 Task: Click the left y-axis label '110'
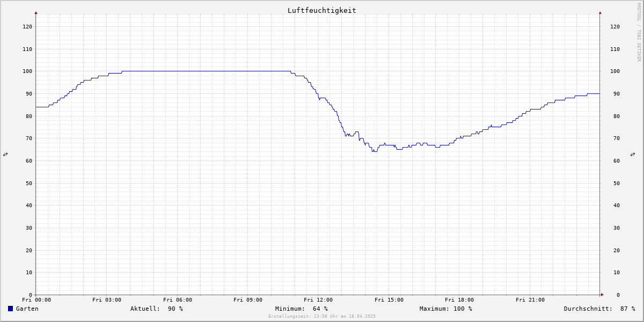pyautogui.click(x=27, y=49)
